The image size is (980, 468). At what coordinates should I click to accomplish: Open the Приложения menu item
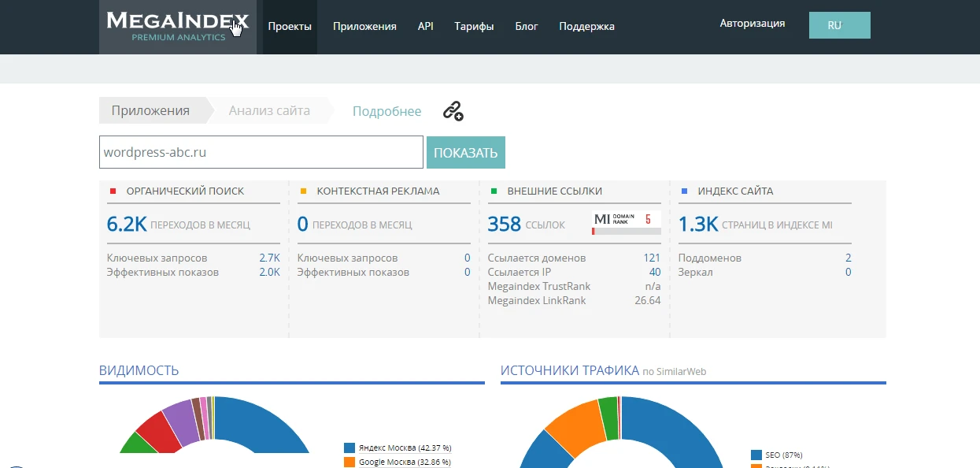point(364,26)
